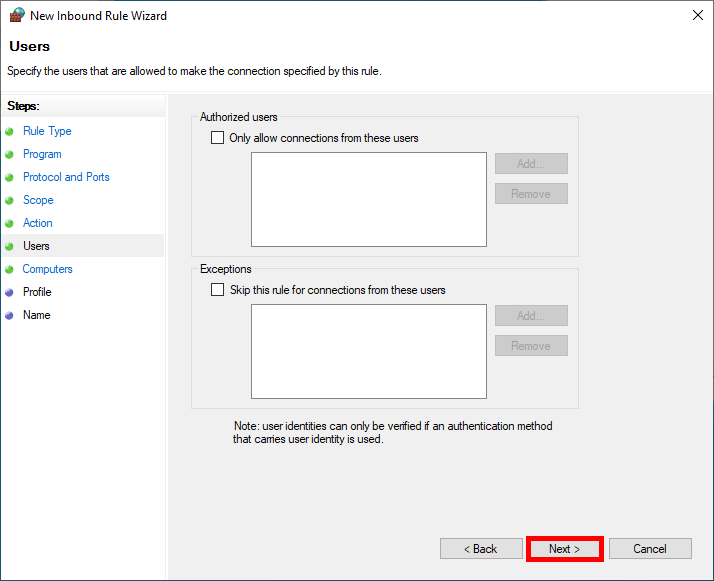The height and width of the screenshot is (581, 714).
Task: Open the Computers step
Action: [47, 269]
